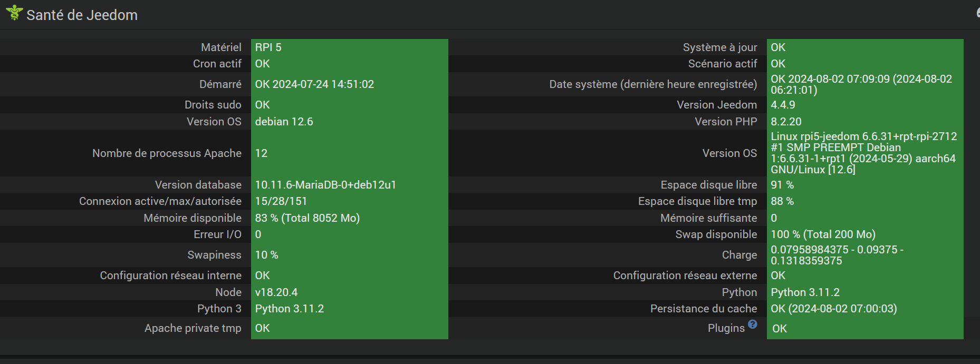Click the Swap disponible 100 % value

point(823,234)
